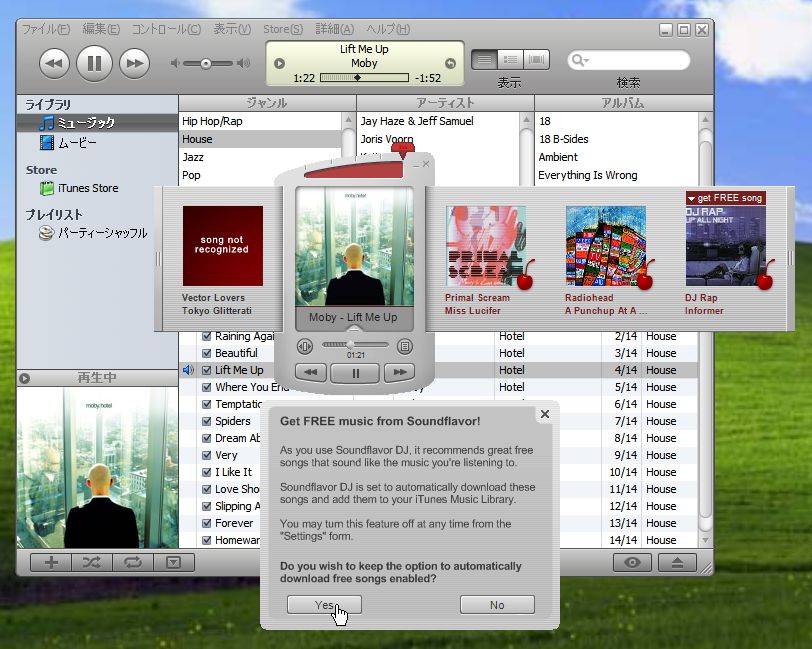Select album 18 B-Sides
This screenshot has width=812, height=649.
click(616, 139)
